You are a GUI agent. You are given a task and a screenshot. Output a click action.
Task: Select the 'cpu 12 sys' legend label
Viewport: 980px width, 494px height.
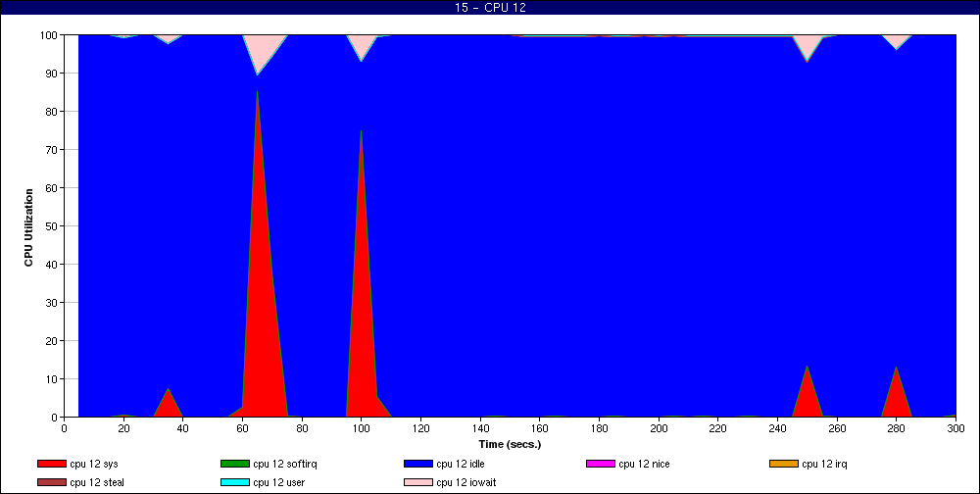click(94, 464)
